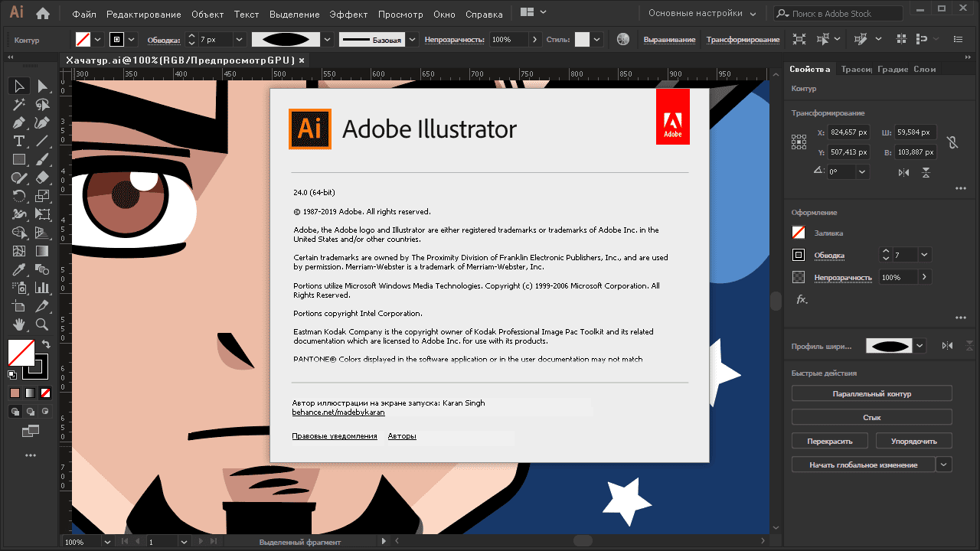Screen dimensions: 980x551
Task: Select the Direct Selection tool
Action: 43,86
